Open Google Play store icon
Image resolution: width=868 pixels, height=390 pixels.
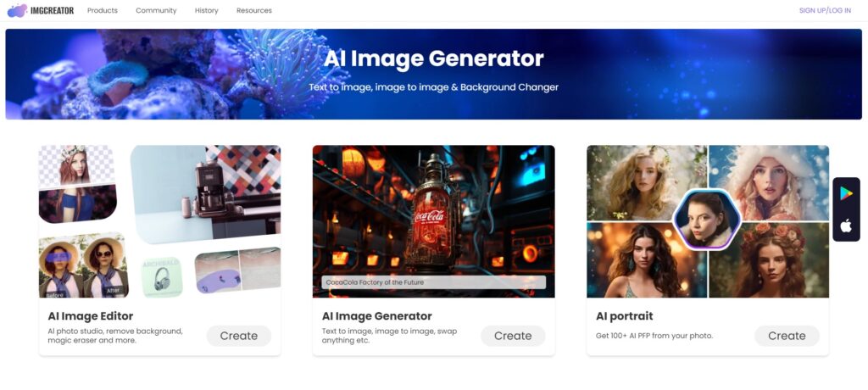coord(846,193)
